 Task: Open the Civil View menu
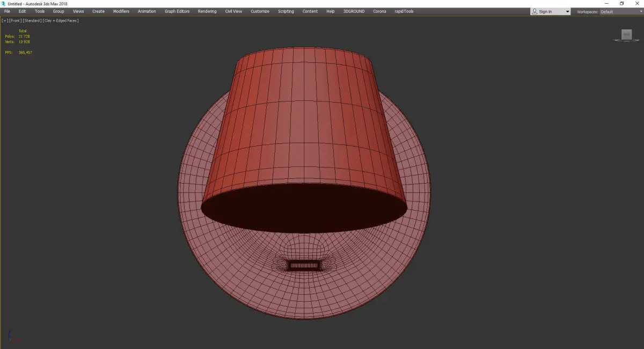[233, 11]
